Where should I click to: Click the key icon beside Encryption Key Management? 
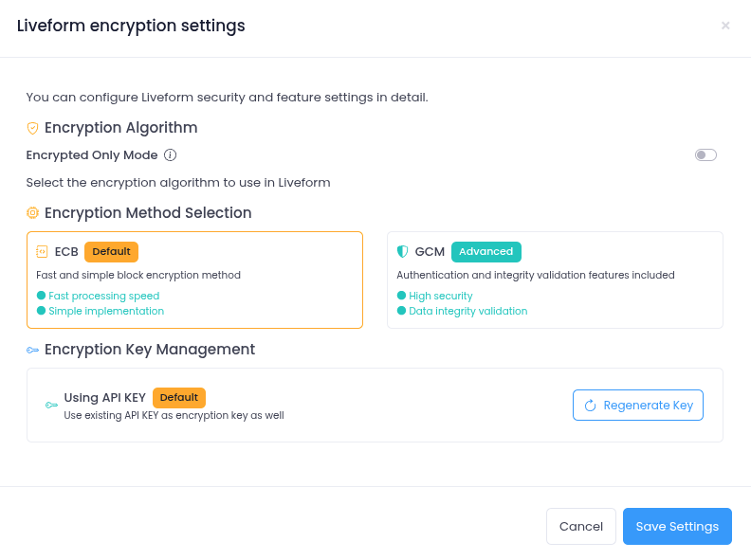32,351
